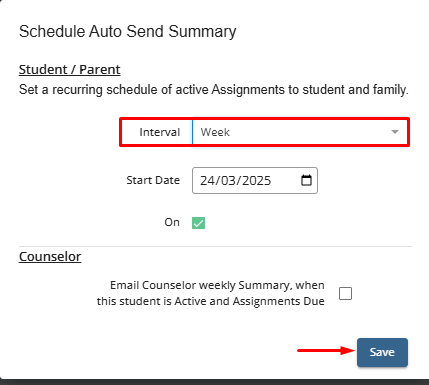Click the Start Date field label
Viewport: 429px width, 385px height.
pyautogui.click(x=153, y=180)
